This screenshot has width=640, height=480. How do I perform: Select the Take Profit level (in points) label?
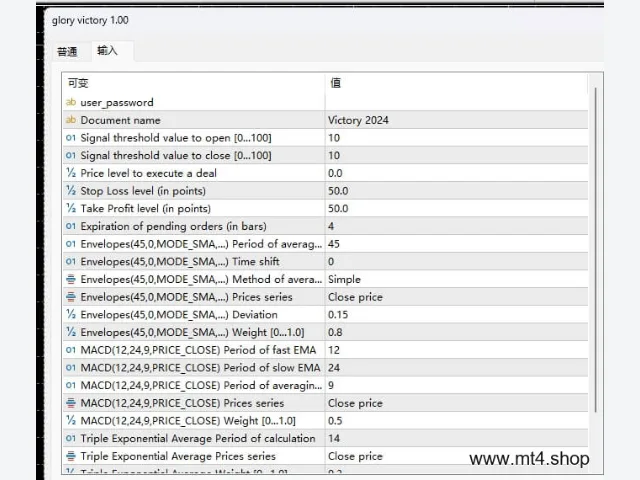(x=145, y=209)
